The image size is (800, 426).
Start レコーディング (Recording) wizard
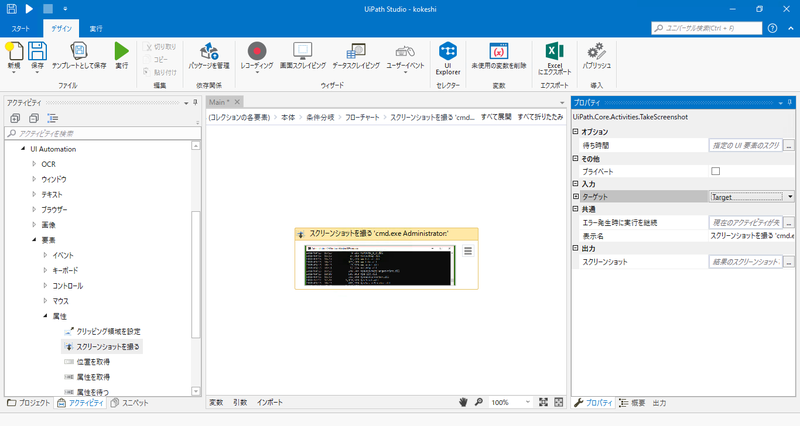point(257,57)
